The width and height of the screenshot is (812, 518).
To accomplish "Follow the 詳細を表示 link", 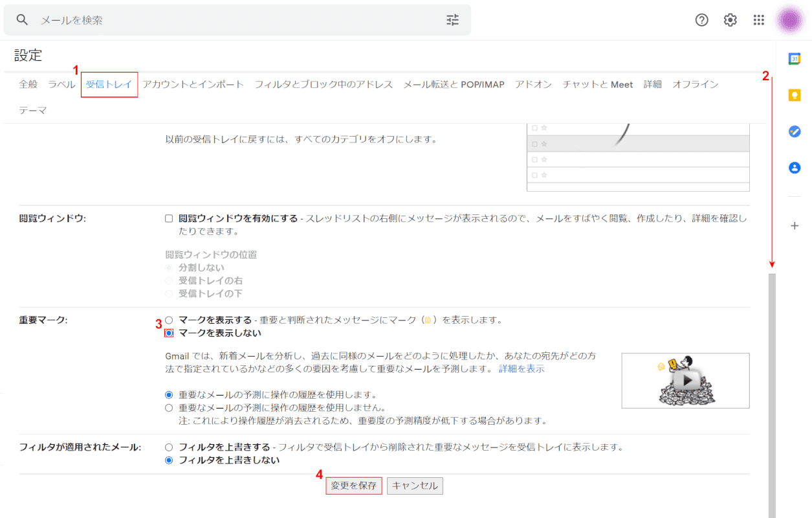I will pyautogui.click(x=521, y=369).
